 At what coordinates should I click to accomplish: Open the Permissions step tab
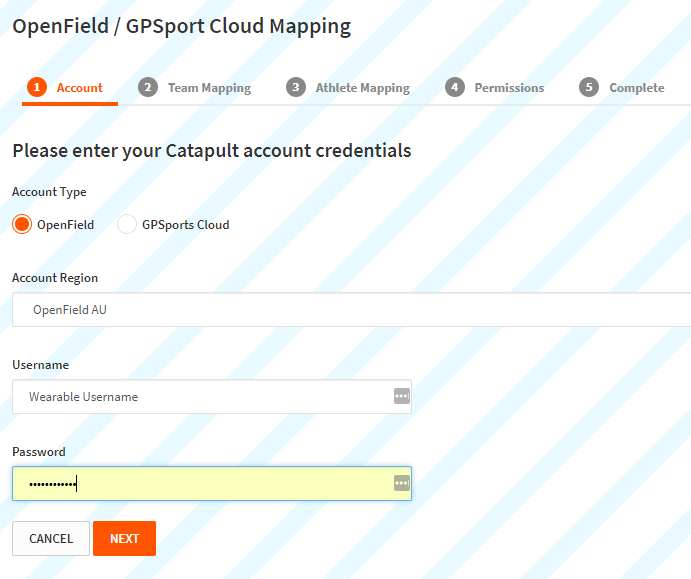point(509,88)
